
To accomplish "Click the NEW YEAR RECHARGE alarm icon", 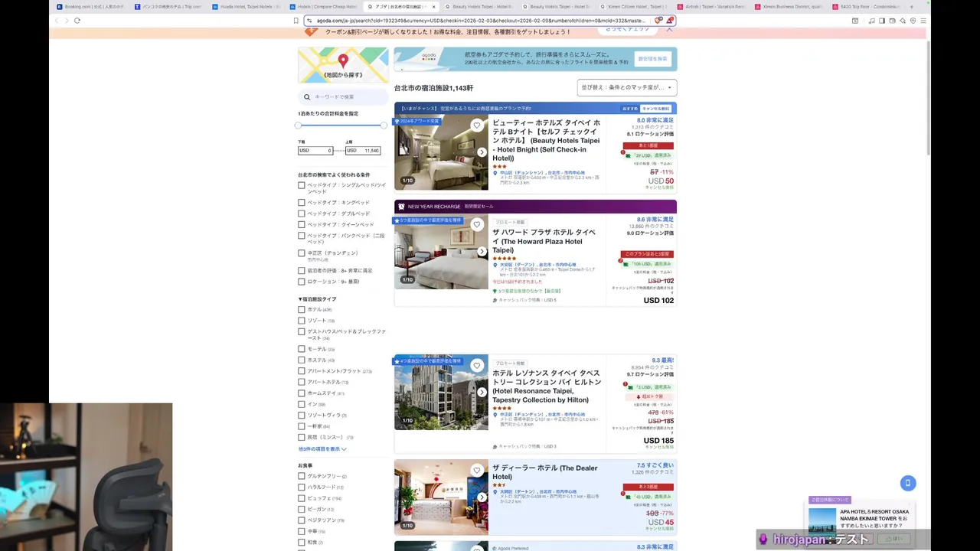I will 401,207.
